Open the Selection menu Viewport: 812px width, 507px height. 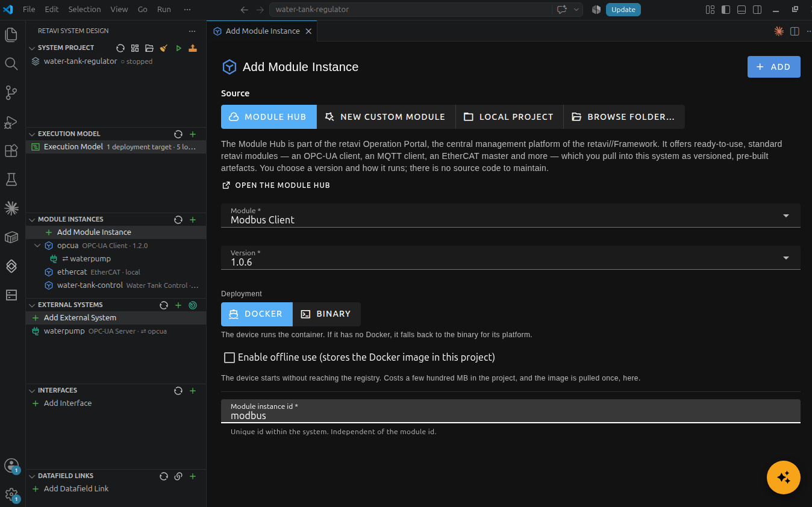pos(84,10)
